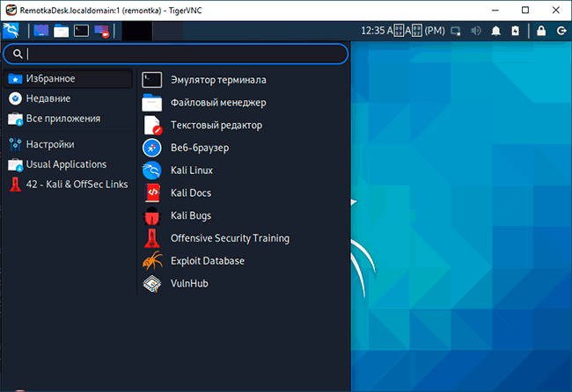
Task: Open Kali Docs entry
Action: pyautogui.click(x=244, y=193)
